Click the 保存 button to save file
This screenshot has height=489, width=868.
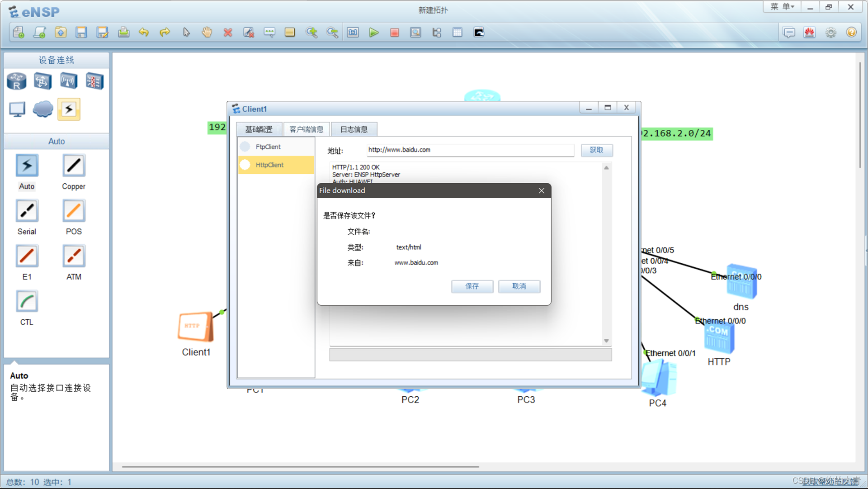472,286
